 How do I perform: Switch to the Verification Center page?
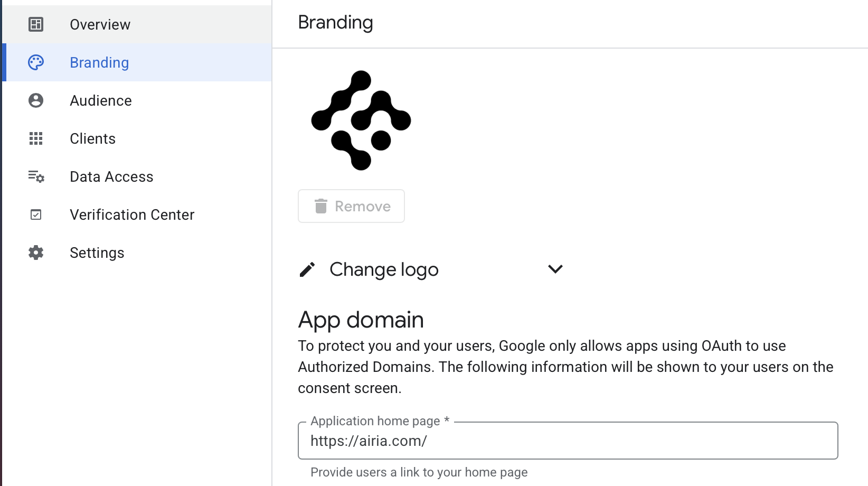coord(132,214)
